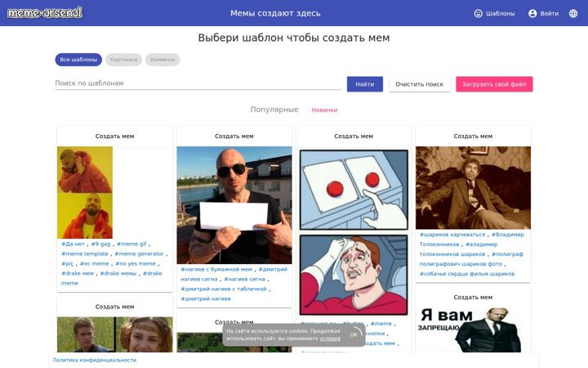
Task: Click the #Да нет tag
Action: (x=73, y=244)
